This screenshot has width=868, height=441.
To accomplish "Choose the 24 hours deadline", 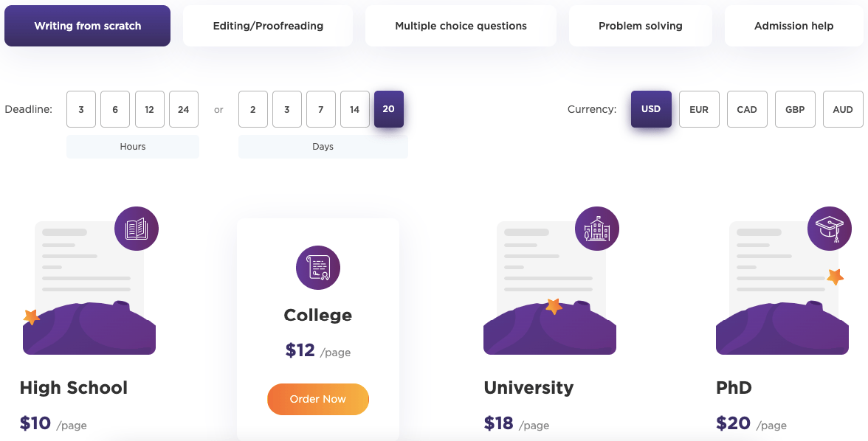I will point(183,109).
